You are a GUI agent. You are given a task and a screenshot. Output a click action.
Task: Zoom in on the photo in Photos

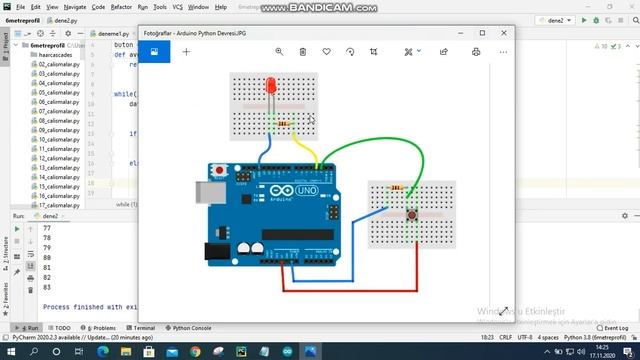point(279,52)
